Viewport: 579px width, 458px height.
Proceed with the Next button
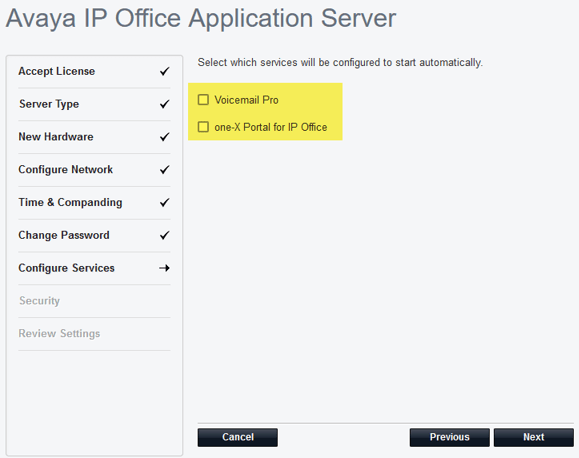tap(534, 437)
